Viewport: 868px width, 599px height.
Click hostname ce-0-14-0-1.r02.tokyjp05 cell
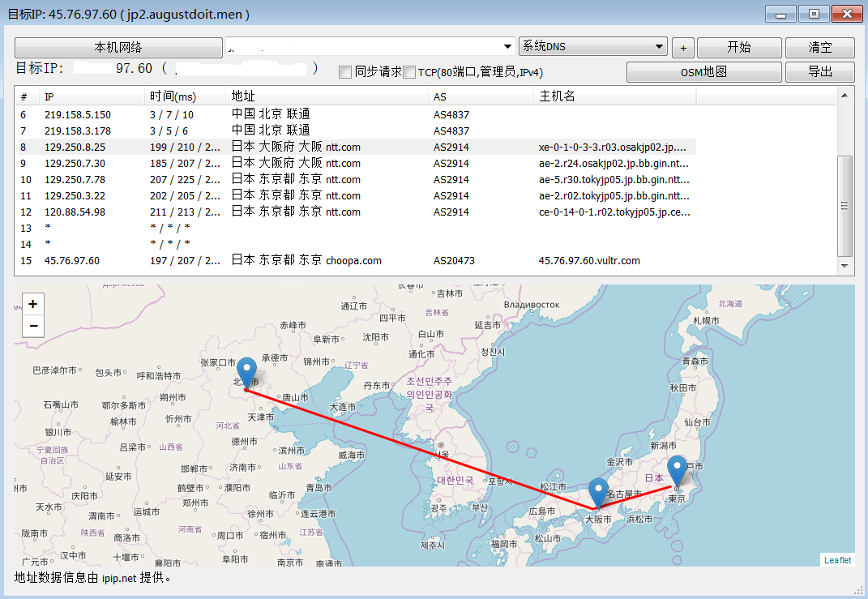[614, 212]
